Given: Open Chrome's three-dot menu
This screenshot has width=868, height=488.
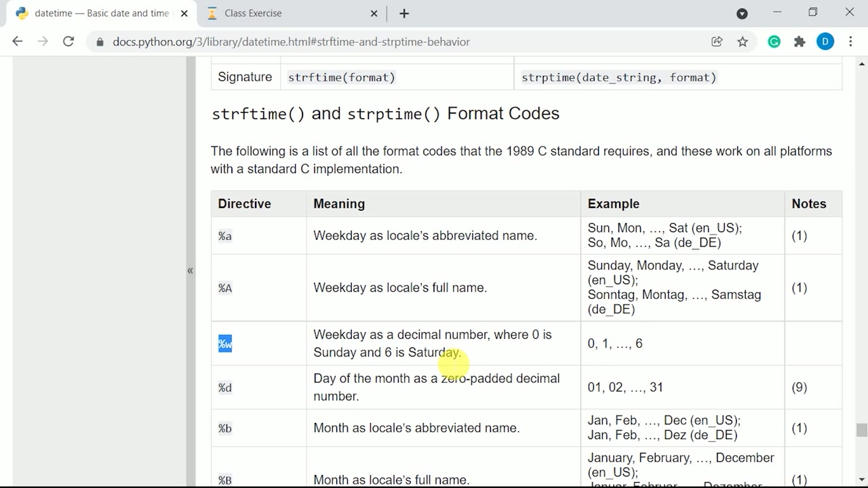Looking at the screenshot, I should (x=850, y=42).
